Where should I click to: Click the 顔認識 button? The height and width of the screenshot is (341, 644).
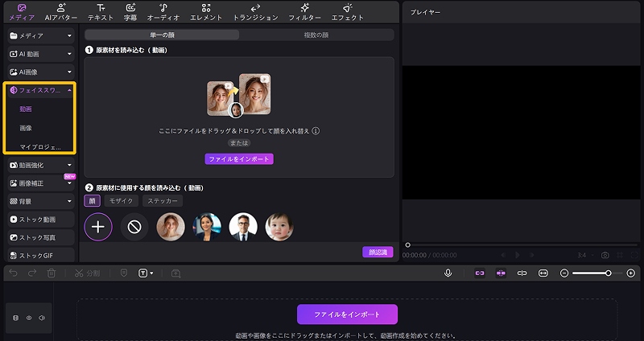(x=378, y=253)
